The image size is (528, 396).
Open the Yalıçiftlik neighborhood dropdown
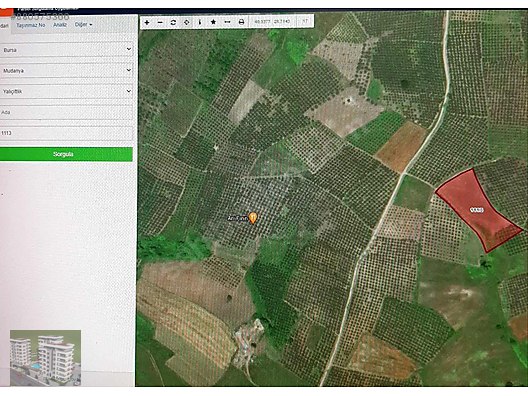tap(66, 91)
